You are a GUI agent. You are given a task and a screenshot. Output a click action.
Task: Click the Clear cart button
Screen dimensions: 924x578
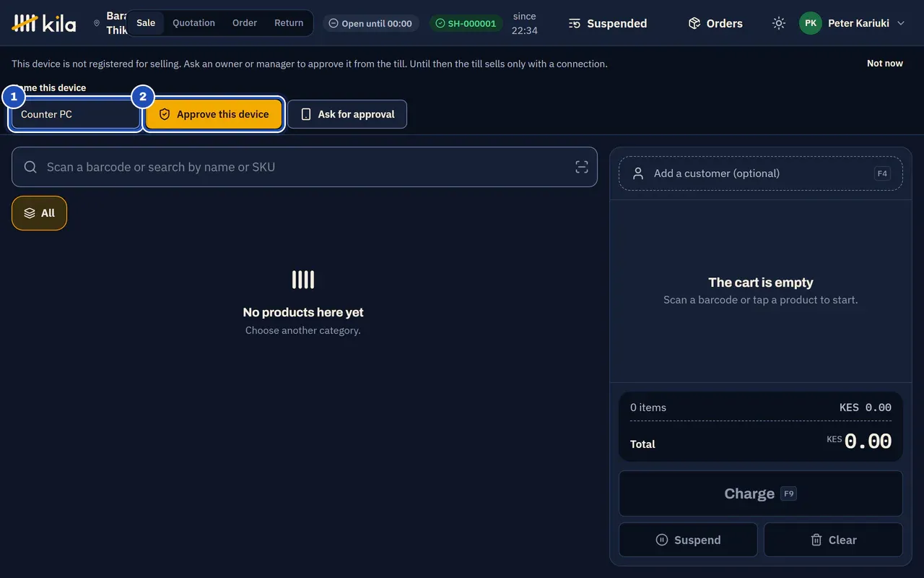834,540
